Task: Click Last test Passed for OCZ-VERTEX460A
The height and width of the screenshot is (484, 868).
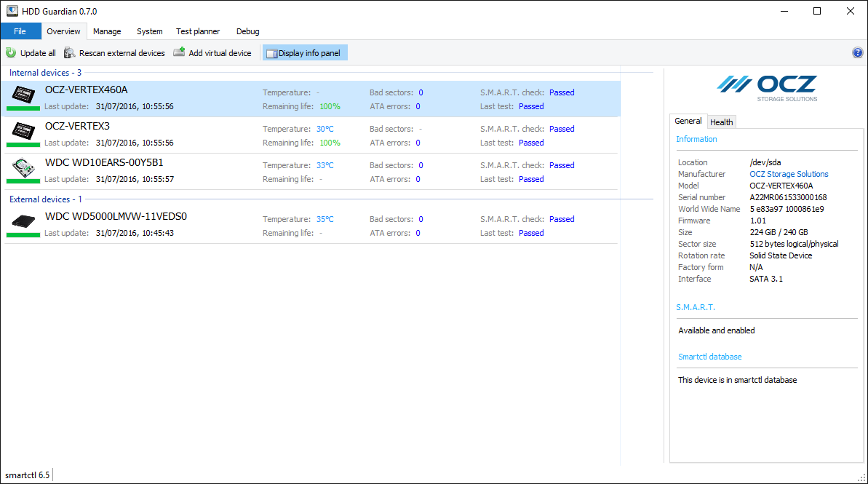Action: [531, 106]
